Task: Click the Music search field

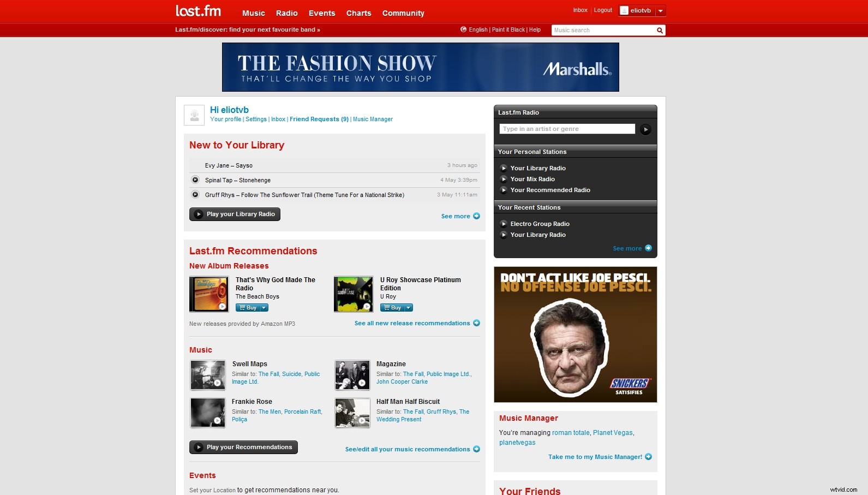Action: [603, 31]
